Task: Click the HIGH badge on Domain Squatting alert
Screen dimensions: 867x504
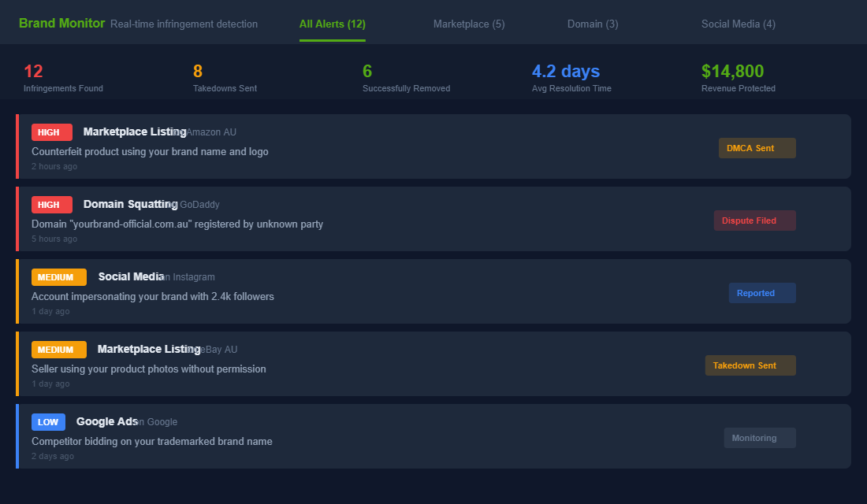Action: click(x=51, y=204)
